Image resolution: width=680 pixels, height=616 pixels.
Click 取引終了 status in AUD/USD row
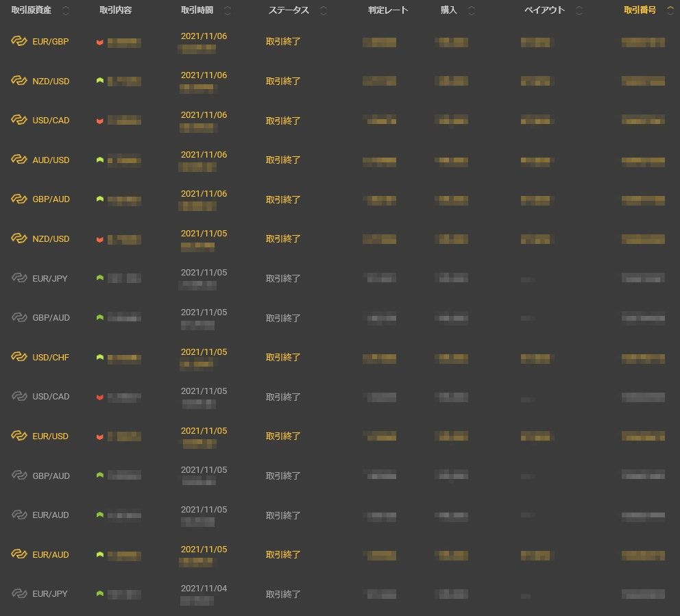click(x=283, y=160)
